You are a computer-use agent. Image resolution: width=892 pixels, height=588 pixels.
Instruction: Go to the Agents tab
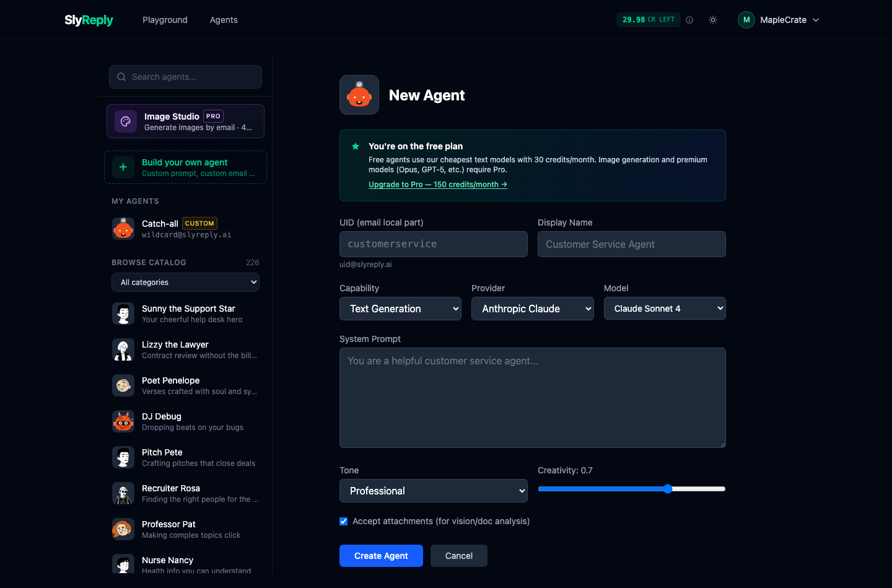(x=224, y=20)
